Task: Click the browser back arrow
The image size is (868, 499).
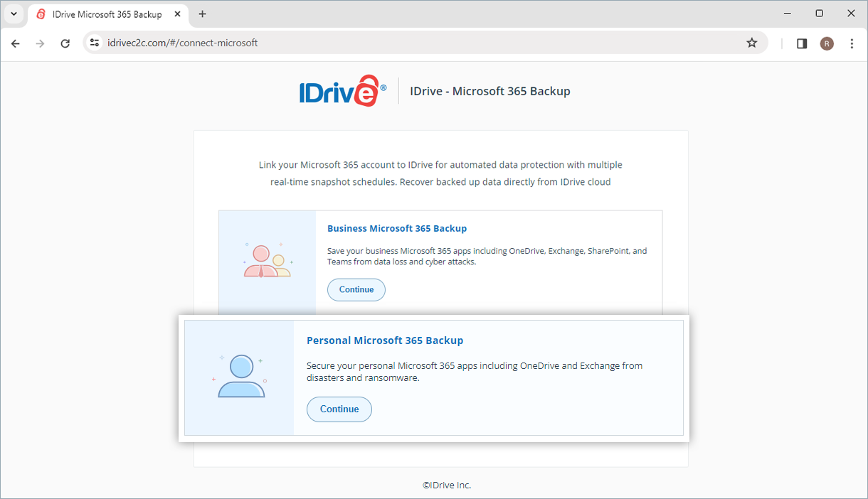Action: coord(16,43)
